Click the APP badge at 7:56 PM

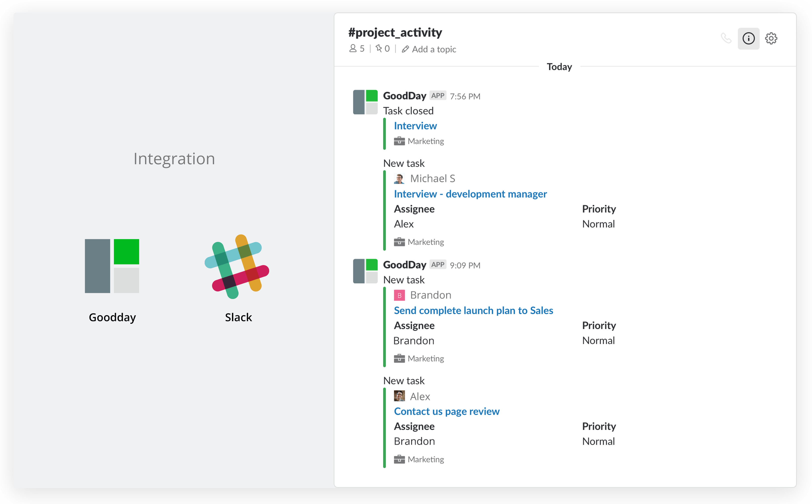pos(437,96)
